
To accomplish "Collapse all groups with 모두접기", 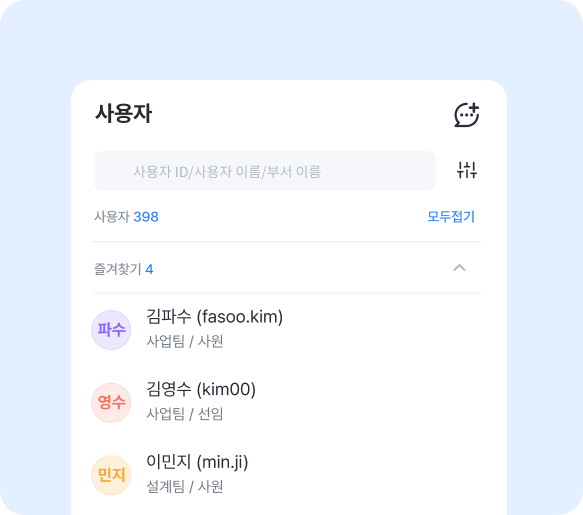I will point(451,216).
